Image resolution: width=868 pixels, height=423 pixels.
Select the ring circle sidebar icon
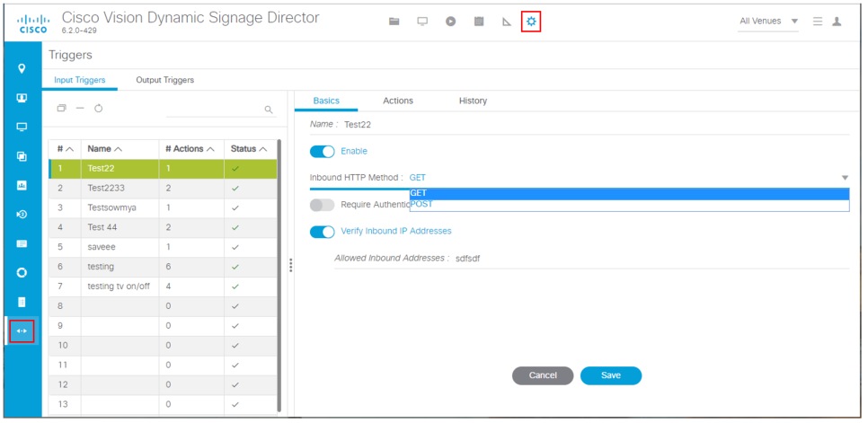click(22, 273)
